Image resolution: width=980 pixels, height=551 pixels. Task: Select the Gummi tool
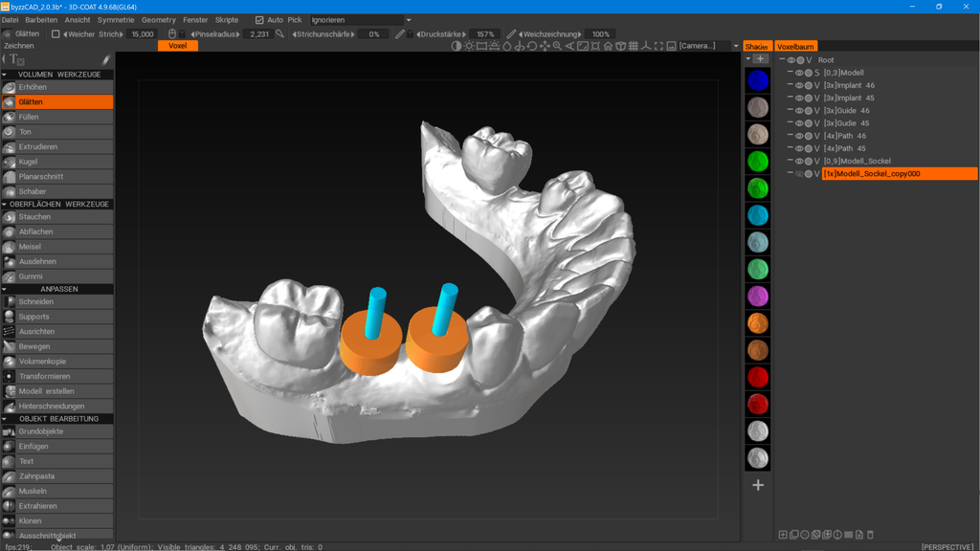(x=57, y=276)
